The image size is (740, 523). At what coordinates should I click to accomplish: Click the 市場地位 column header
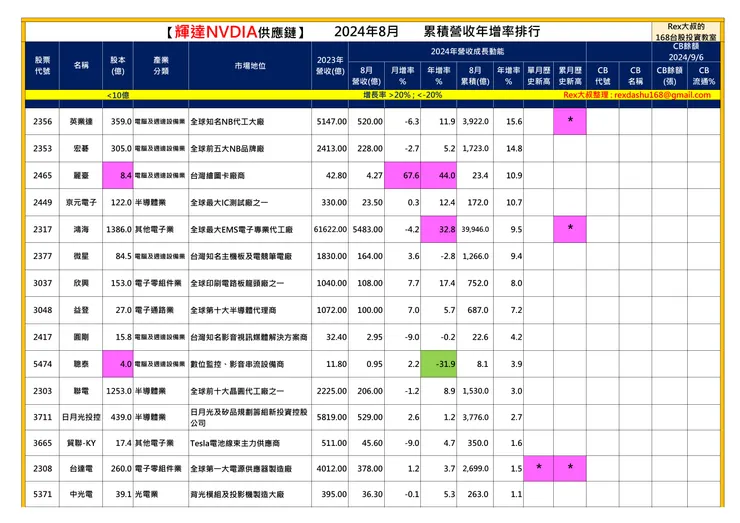[250, 66]
